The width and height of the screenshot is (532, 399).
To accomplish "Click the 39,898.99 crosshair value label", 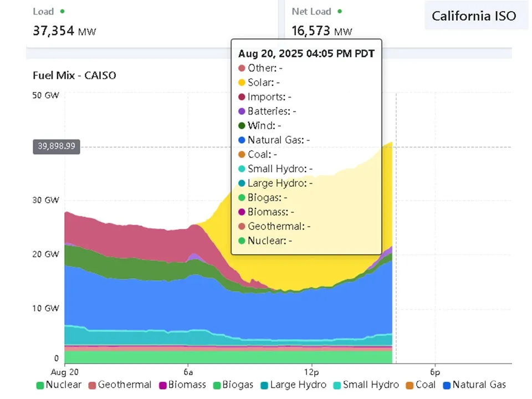I will pos(57,147).
